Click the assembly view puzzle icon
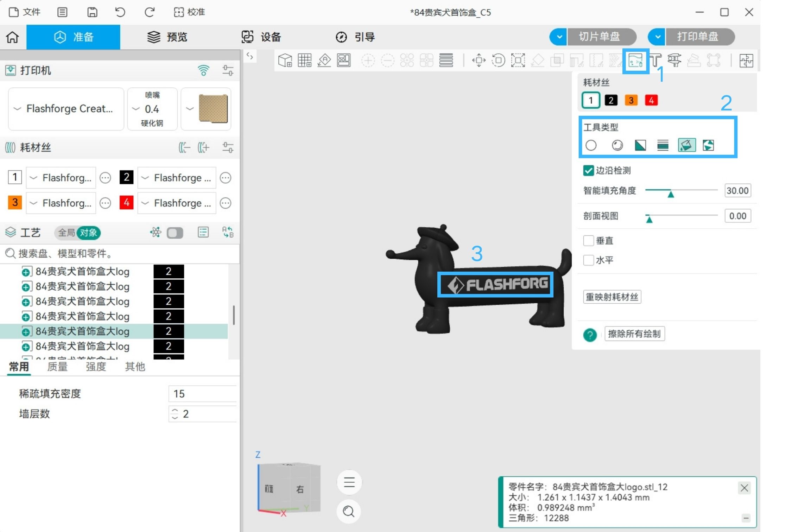 pyautogui.click(x=746, y=61)
